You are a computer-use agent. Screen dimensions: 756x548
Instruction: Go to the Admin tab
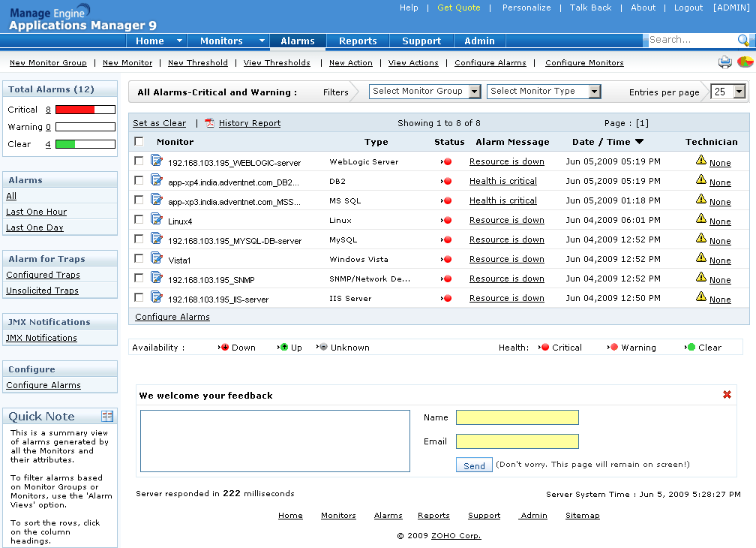(x=479, y=41)
